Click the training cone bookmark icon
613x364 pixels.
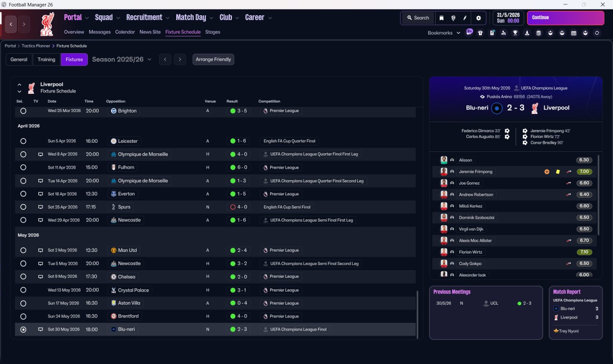527,33
